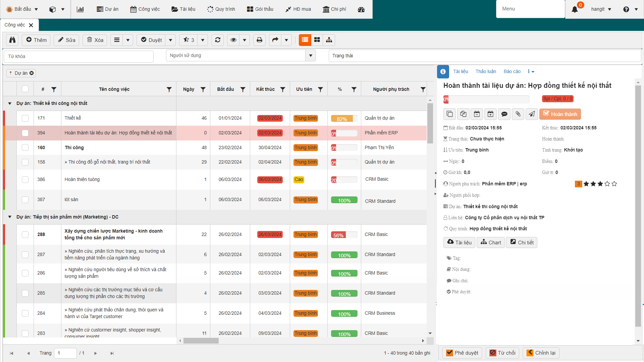Click the refresh/sync icon in toolbar
The image size is (644, 362).
[x=217, y=40]
